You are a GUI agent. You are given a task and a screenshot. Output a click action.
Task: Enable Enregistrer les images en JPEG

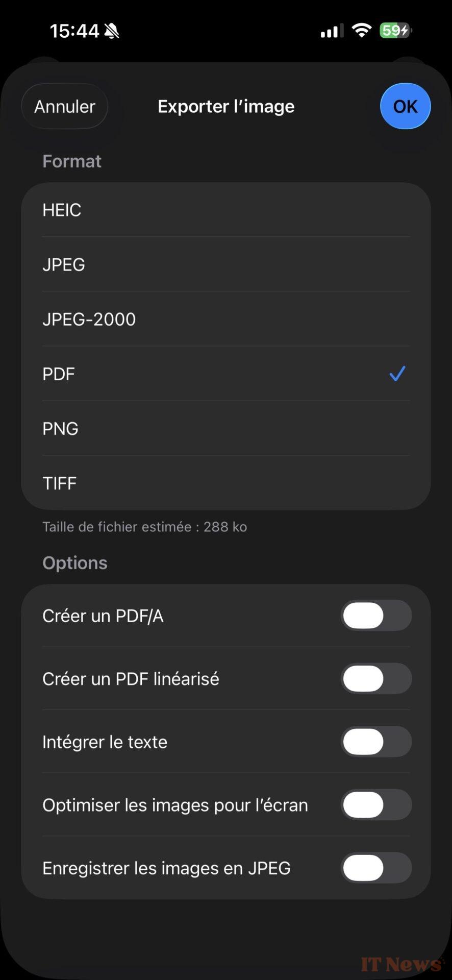376,868
